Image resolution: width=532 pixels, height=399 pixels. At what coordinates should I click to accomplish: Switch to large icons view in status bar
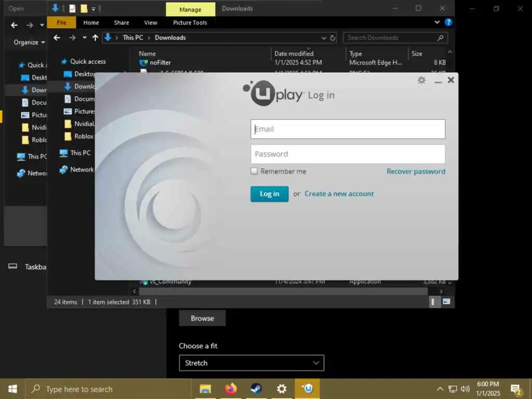tap(446, 302)
